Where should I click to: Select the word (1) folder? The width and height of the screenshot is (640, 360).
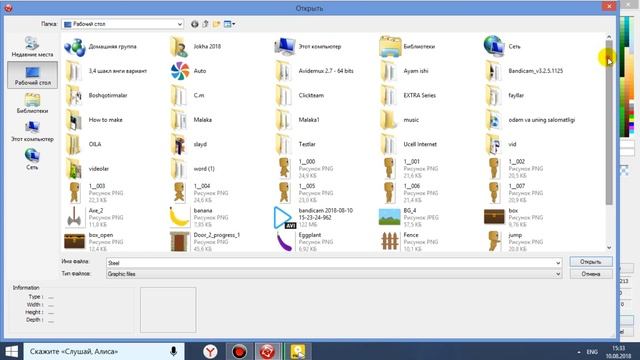click(193, 169)
